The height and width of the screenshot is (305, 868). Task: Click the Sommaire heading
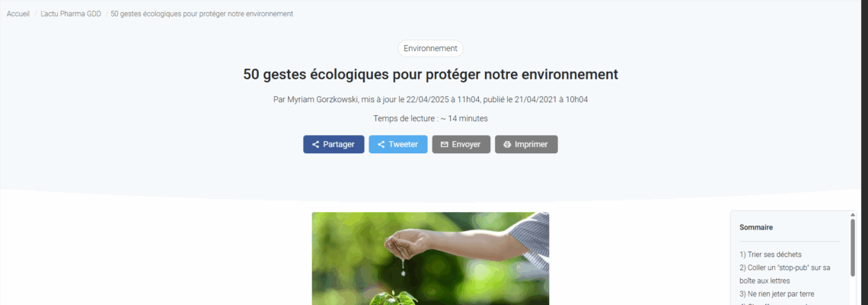tap(756, 227)
